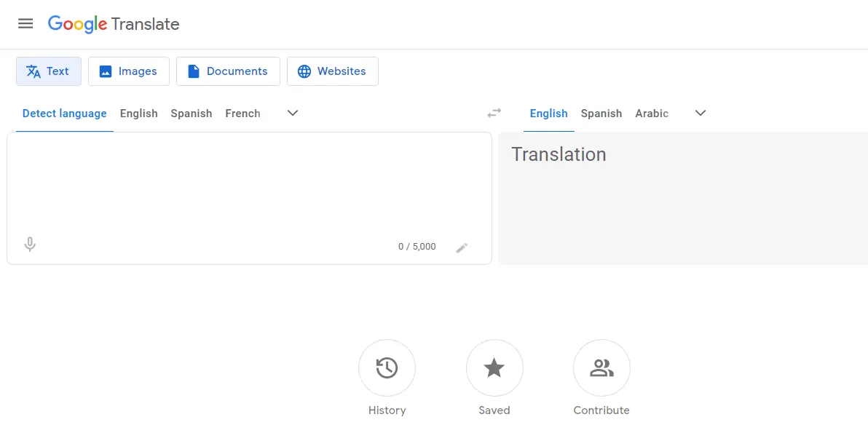The width and height of the screenshot is (868, 433).
Task: Open the Contribute section
Action: tap(601, 368)
